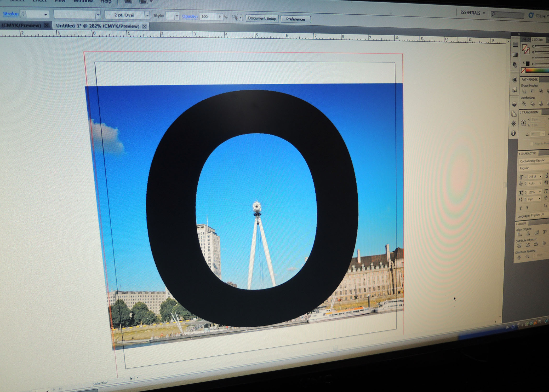Open the 2 pt. Oval brush dropdown
The width and height of the screenshot is (549, 392).
click(147, 15)
